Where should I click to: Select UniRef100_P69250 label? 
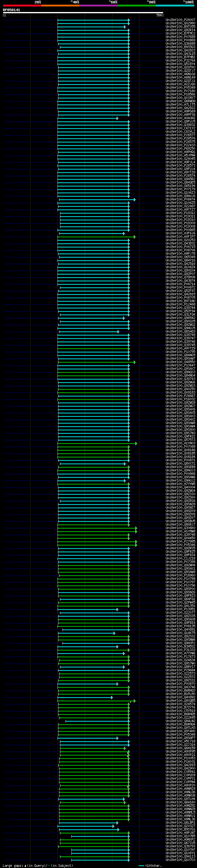pyautogui.click(x=180, y=149)
